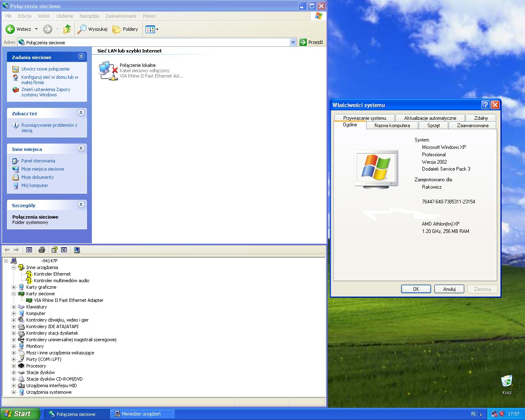Click the Windows flag logo in Explorer
Viewport: 525px width, 420px height.
click(x=318, y=16)
